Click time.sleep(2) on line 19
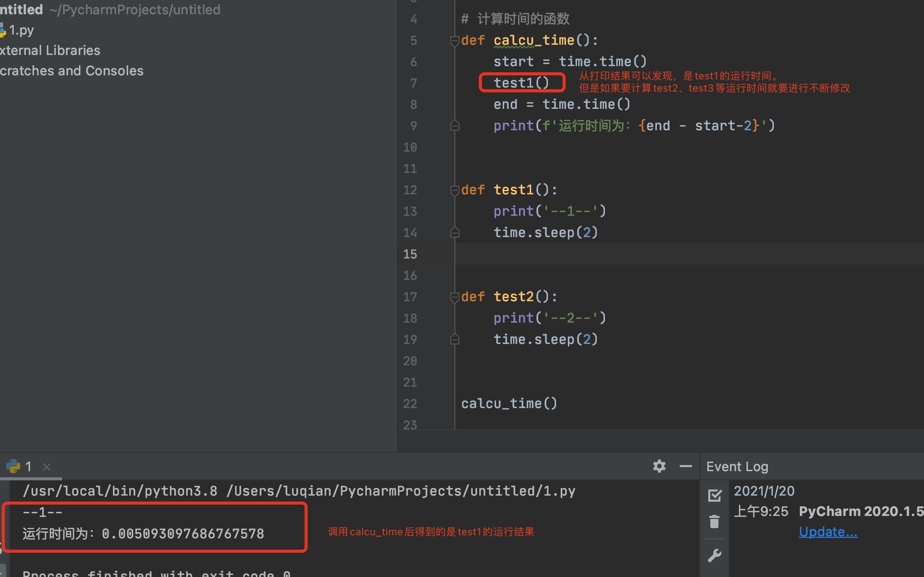This screenshot has width=924, height=577. (546, 339)
